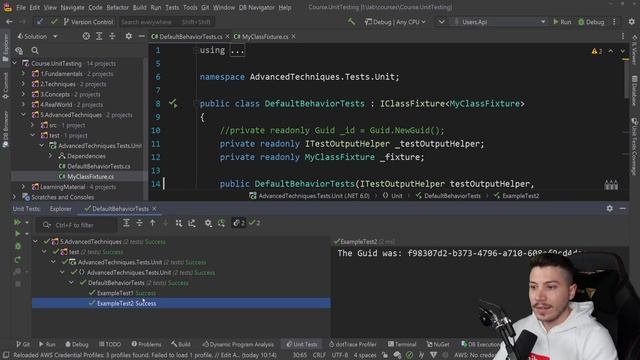Image resolution: width=640 pixels, height=360 pixels.
Task: Click the warnings indicator in editor
Action: (597, 51)
